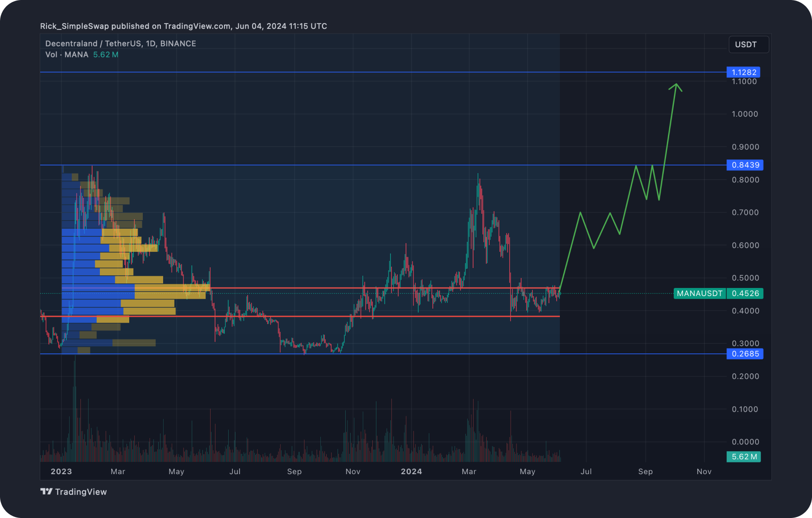This screenshot has width=812, height=518.
Task: Select the BINANCE exchange label in the header
Action: click(180, 43)
